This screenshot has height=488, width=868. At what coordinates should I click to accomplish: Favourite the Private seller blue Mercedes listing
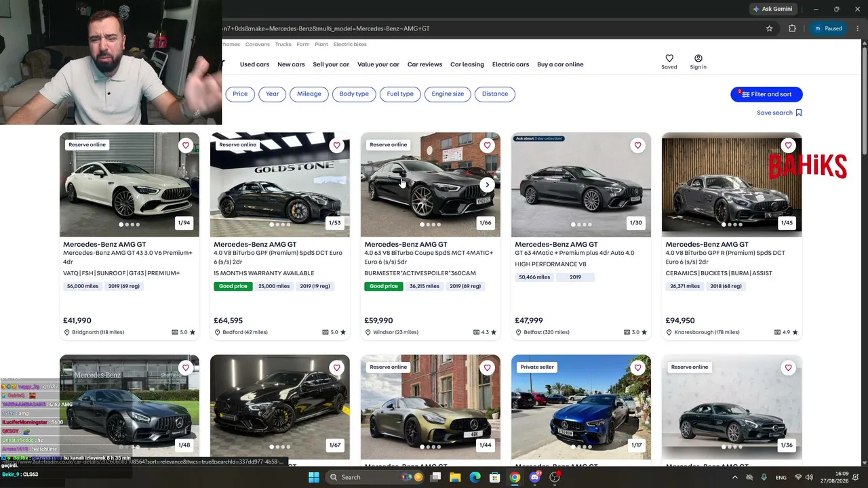click(x=637, y=367)
